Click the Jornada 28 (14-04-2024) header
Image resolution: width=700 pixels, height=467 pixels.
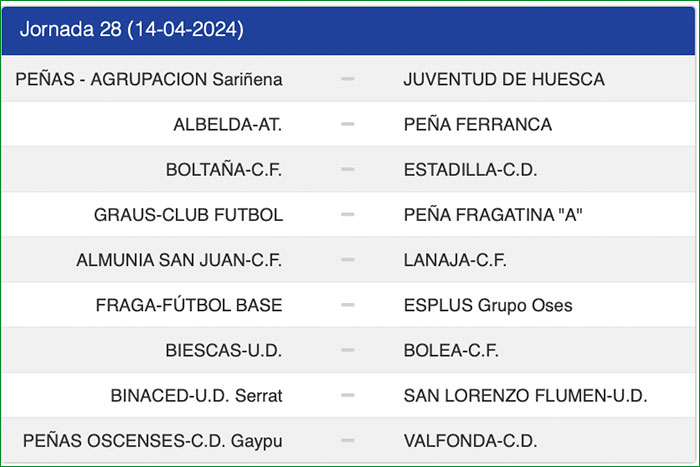[131, 29]
